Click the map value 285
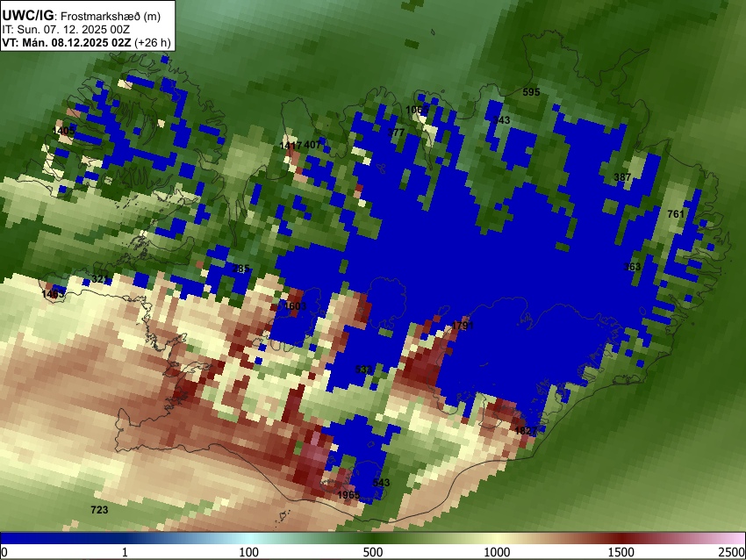This screenshot has height=560, width=746. [x=240, y=269]
